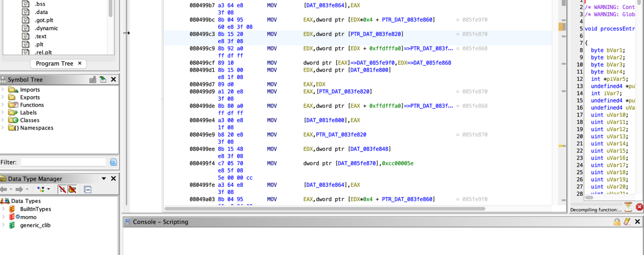This screenshot has width=644, height=255.
Task: Toggle the pointers filter in Data Type Manager
Action: tap(72, 189)
